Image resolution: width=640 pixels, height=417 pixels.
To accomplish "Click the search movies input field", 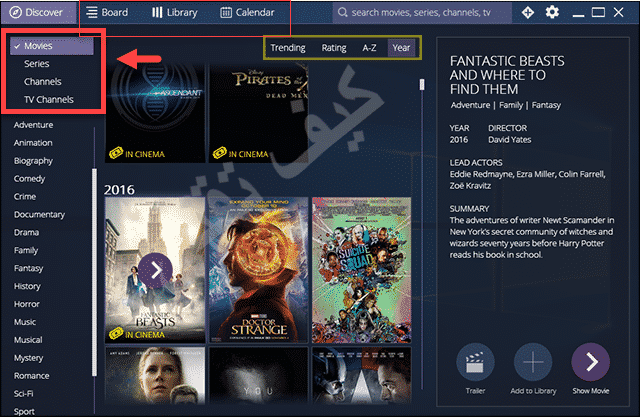I will [x=422, y=13].
